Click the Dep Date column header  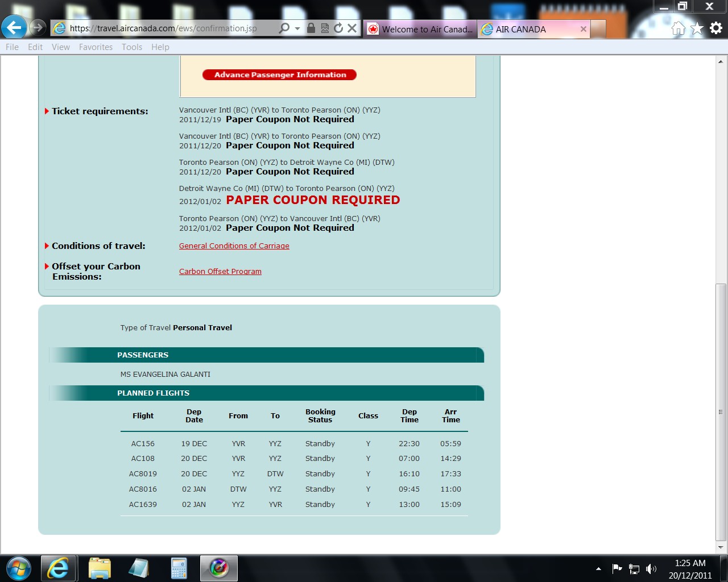(x=194, y=416)
